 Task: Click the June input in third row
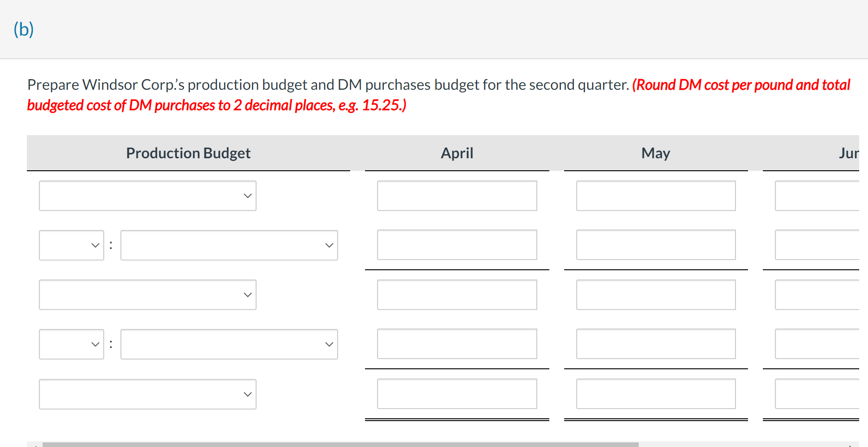coord(817,295)
